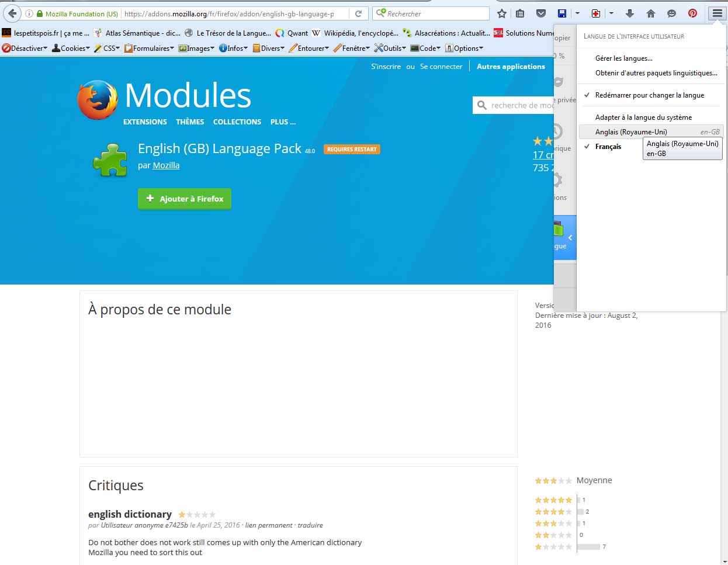This screenshot has width=728, height=565.
Task: Open 'Gérer les langues...' menu entry
Action: tap(623, 58)
